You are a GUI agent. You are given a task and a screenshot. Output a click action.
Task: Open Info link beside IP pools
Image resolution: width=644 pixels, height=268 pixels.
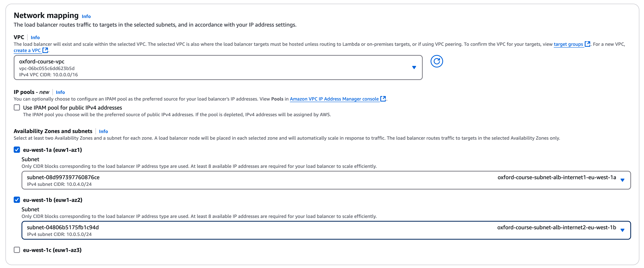pyautogui.click(x=60, y=92)
